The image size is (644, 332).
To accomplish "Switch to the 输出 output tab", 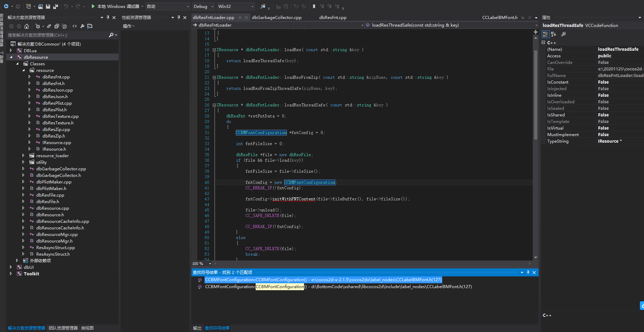I will [197, 328].
